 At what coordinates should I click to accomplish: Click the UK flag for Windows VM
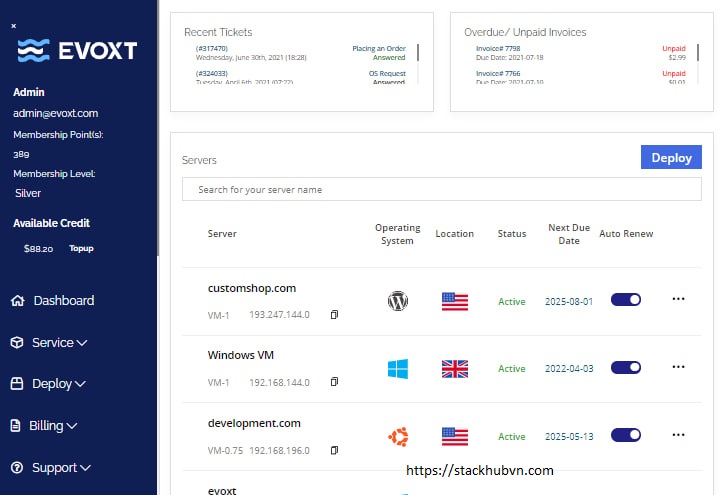(455, 369)
